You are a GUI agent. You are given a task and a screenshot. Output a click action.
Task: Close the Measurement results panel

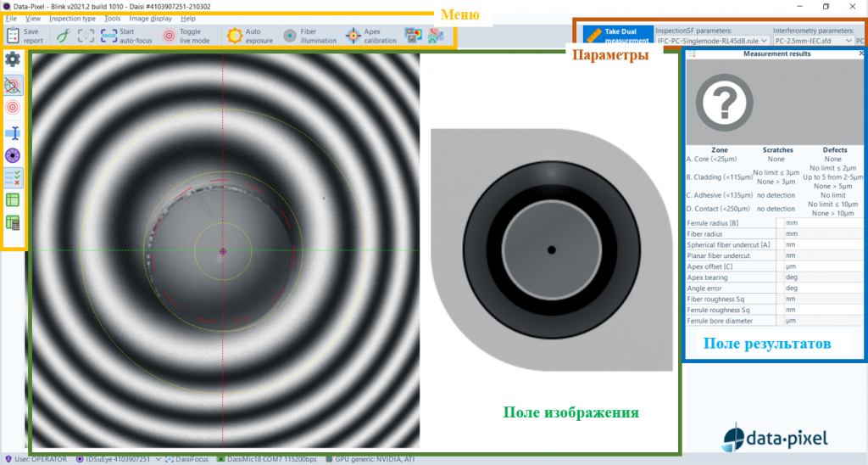(861, 53)
